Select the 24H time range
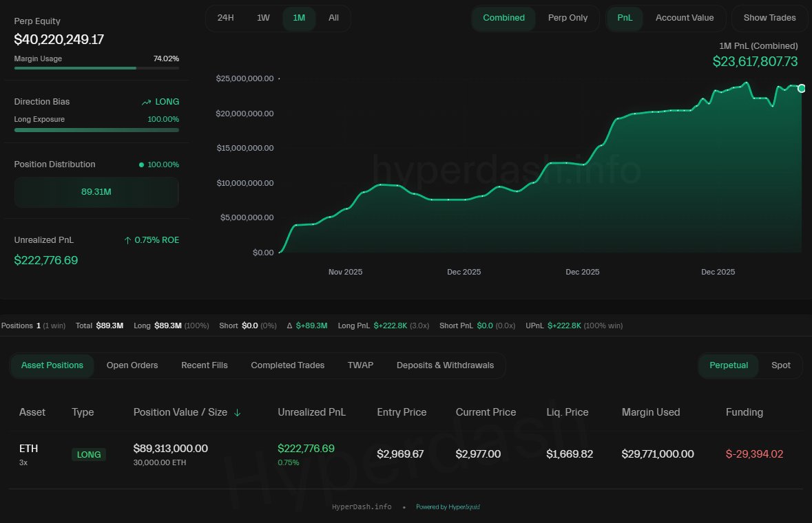 pyautogui.click(x=225, y=18)
